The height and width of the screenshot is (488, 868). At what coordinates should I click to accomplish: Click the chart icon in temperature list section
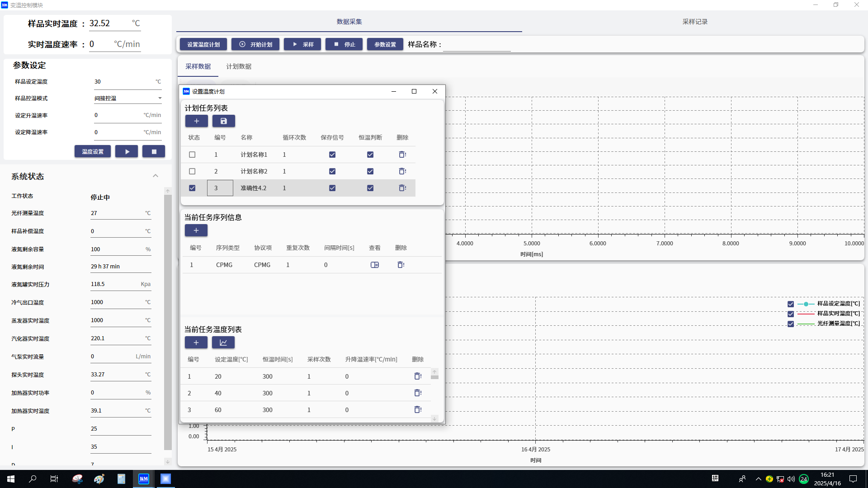click(223, 343)
